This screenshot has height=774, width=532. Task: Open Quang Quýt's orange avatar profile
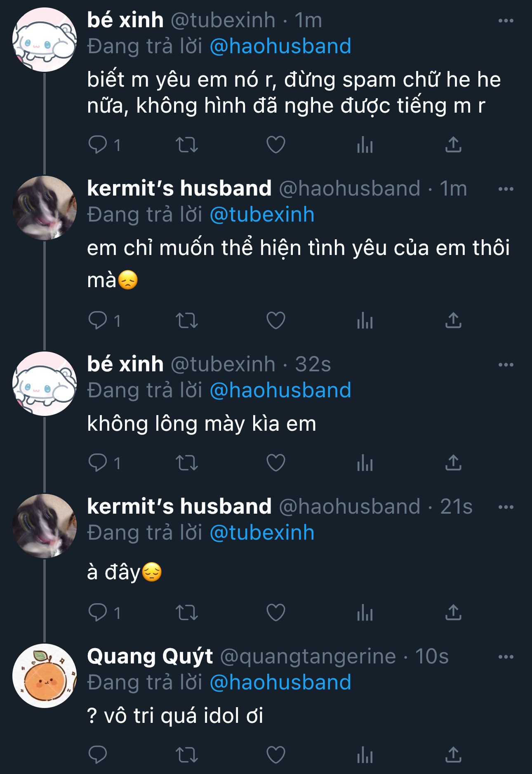(x=45, y=675)
